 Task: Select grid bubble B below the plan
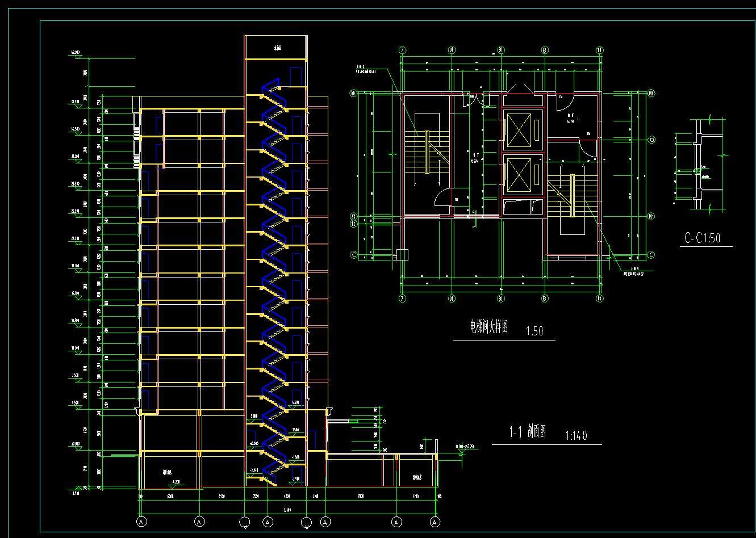[544, 299]
